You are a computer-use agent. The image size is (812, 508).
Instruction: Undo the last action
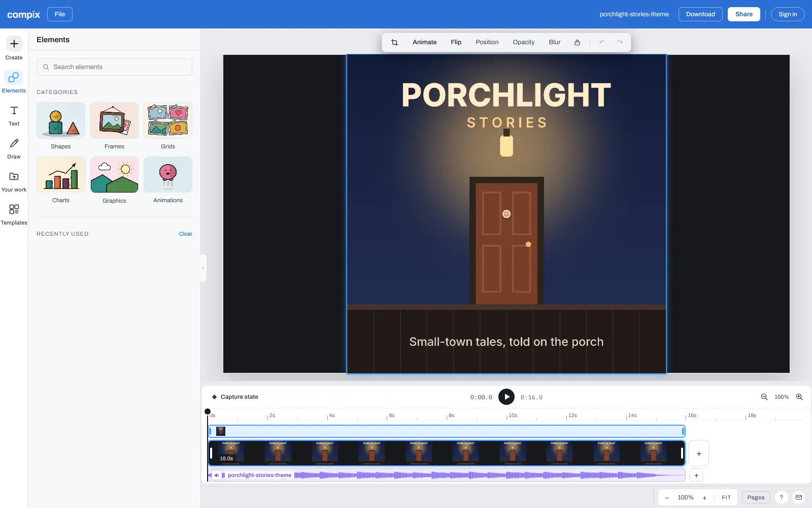pyautogui.click(x=602, y=42)
